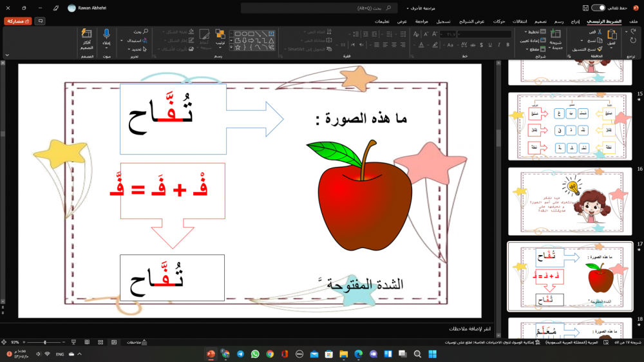
Task: Clear all formatting icon
Action: pyautogui.click(x=416, y=34)
